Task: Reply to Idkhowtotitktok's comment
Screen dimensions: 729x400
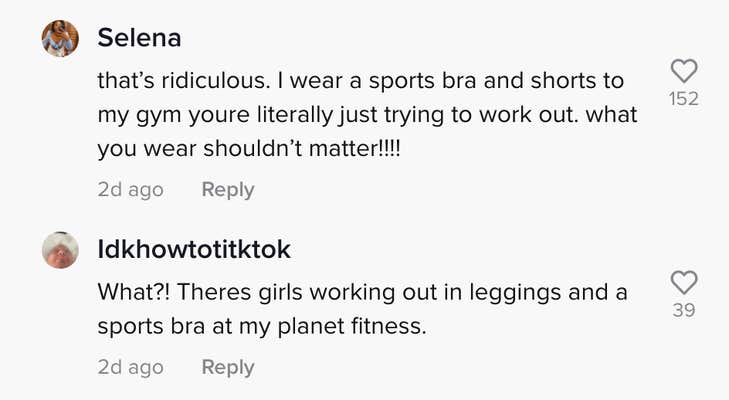Action: [x=228, y=367]
